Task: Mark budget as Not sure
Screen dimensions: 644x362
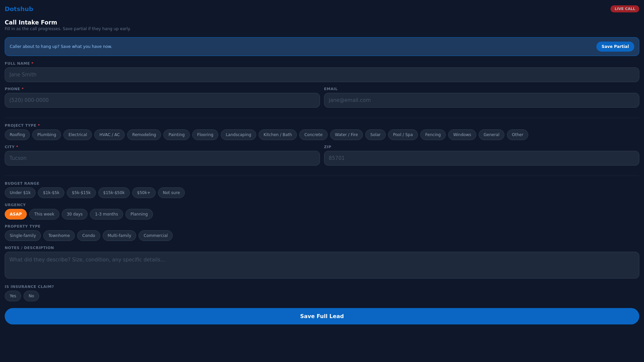Action: [171, 193]
